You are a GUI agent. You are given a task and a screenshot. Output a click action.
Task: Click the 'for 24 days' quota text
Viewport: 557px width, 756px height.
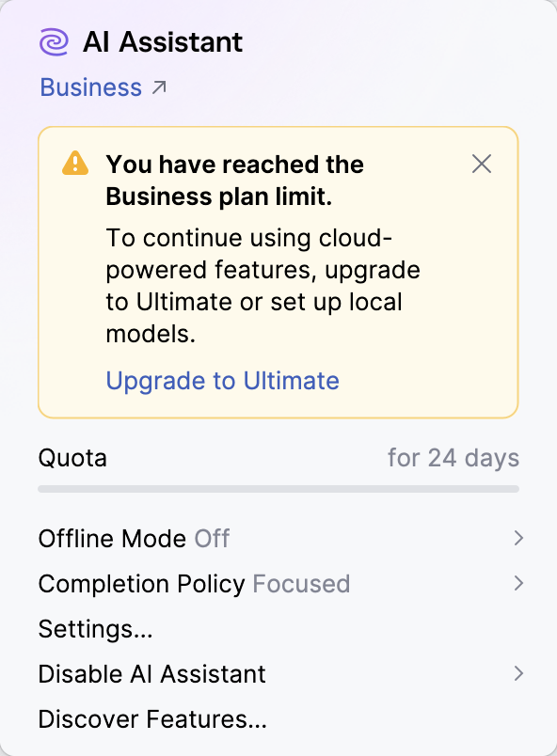pyautogui.click(x=454, y=458)
